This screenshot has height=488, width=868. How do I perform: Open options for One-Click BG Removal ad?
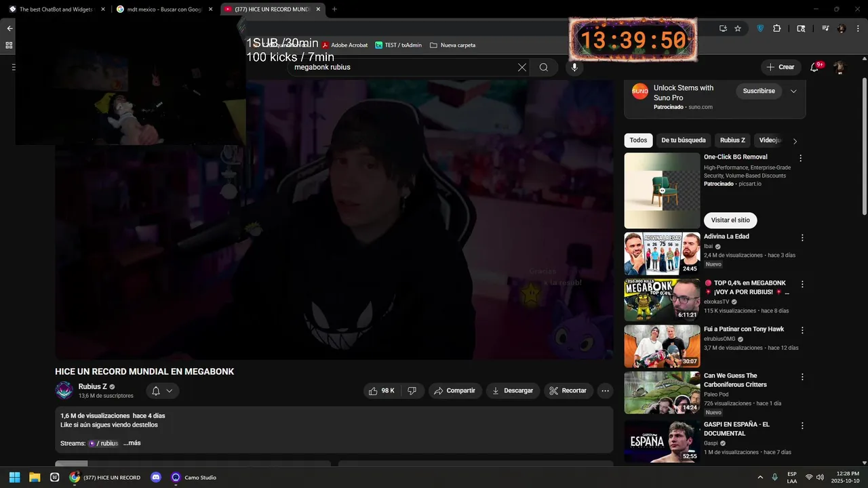(800, 158)
